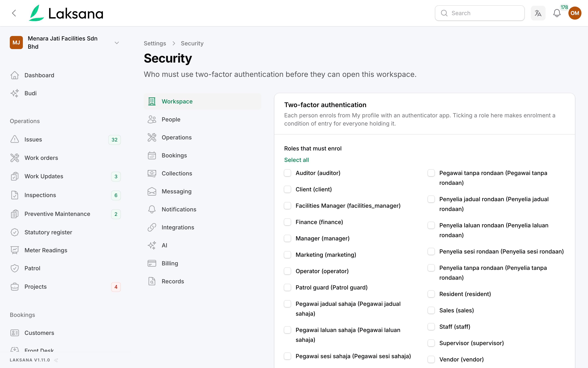The image size is (588, 368).
Task: Open the Messaging settings section
Action: [202, 192]
